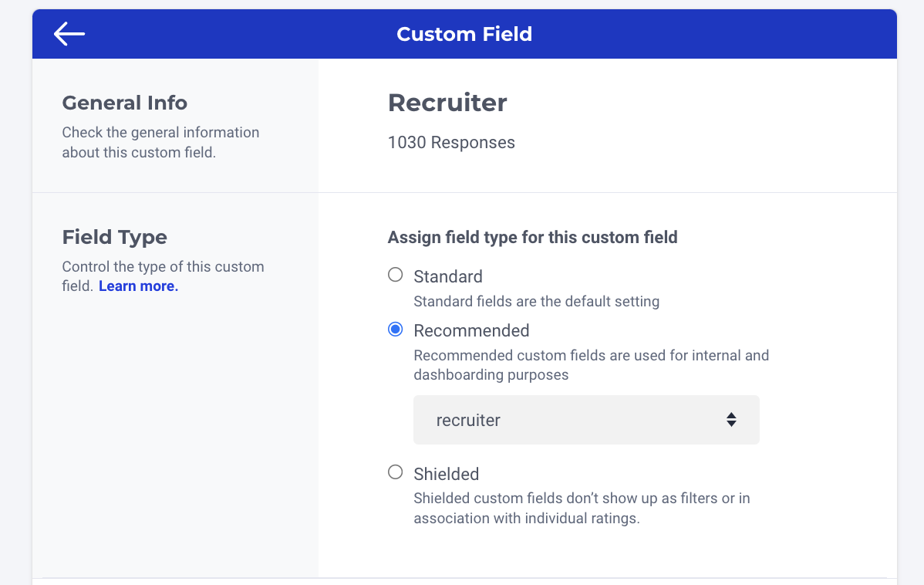Click the Field Type section heading
924x585 pixels.
point(114,237)
